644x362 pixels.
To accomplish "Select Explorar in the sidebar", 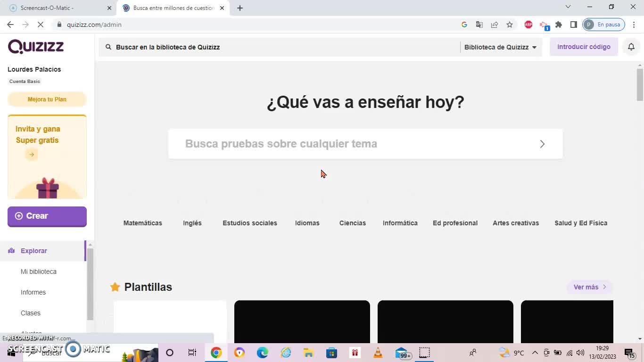I will tap(42, 251).
